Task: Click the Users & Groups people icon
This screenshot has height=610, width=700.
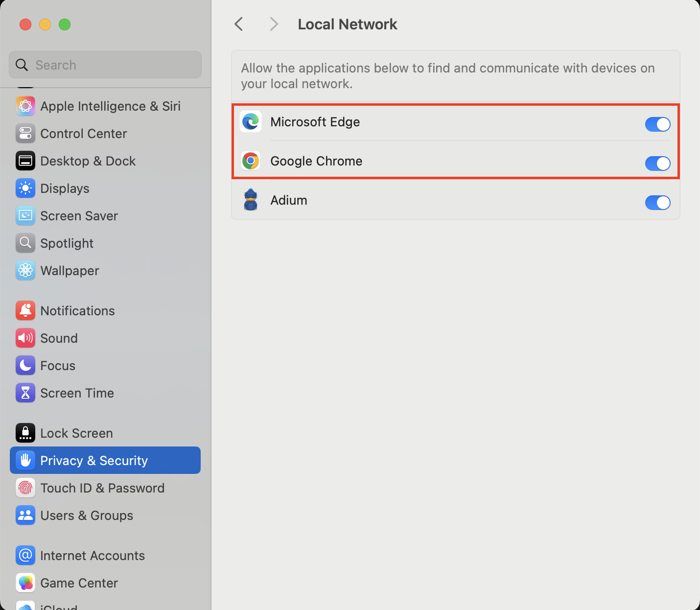Action: [x=25, y=516]
